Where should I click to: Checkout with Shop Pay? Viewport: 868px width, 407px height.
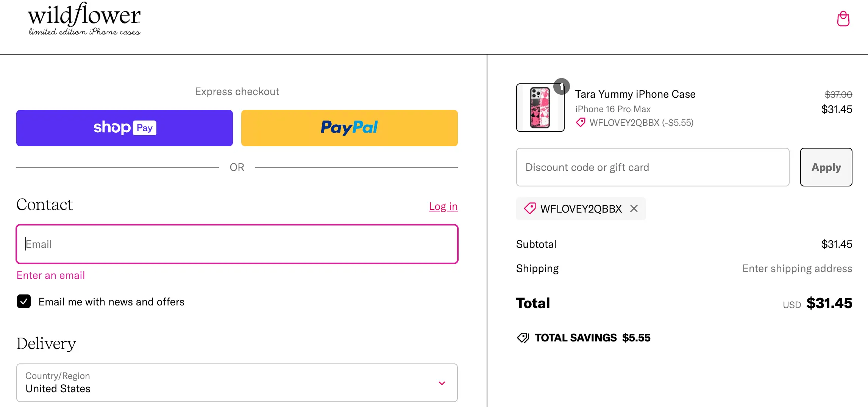124,128
